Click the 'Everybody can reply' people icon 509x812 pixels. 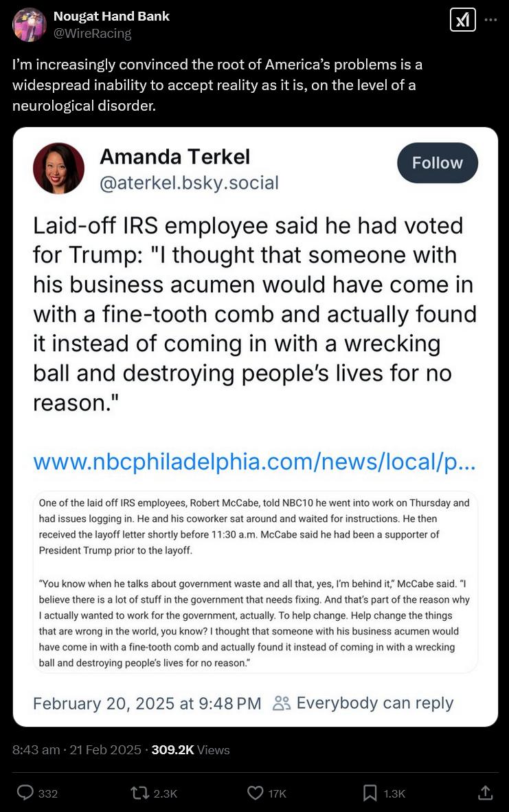282,703
